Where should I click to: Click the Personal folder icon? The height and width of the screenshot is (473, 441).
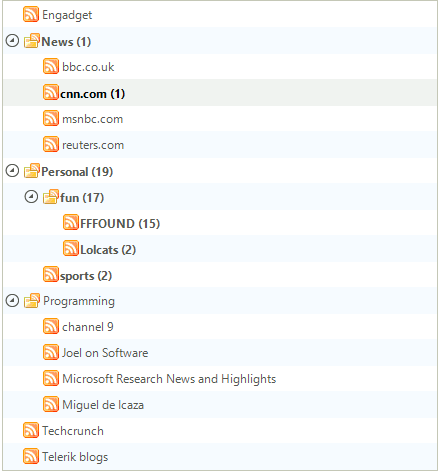click(x=32, y=171)
